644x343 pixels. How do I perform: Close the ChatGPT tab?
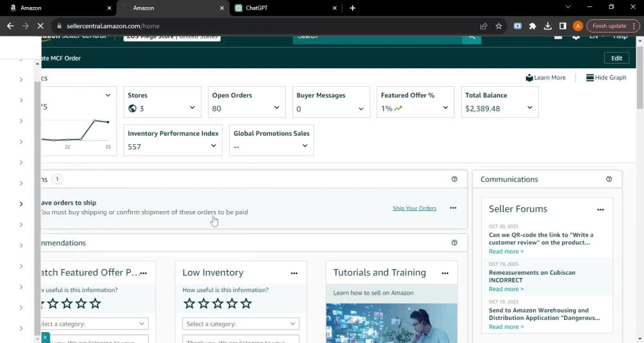point(334,8)
